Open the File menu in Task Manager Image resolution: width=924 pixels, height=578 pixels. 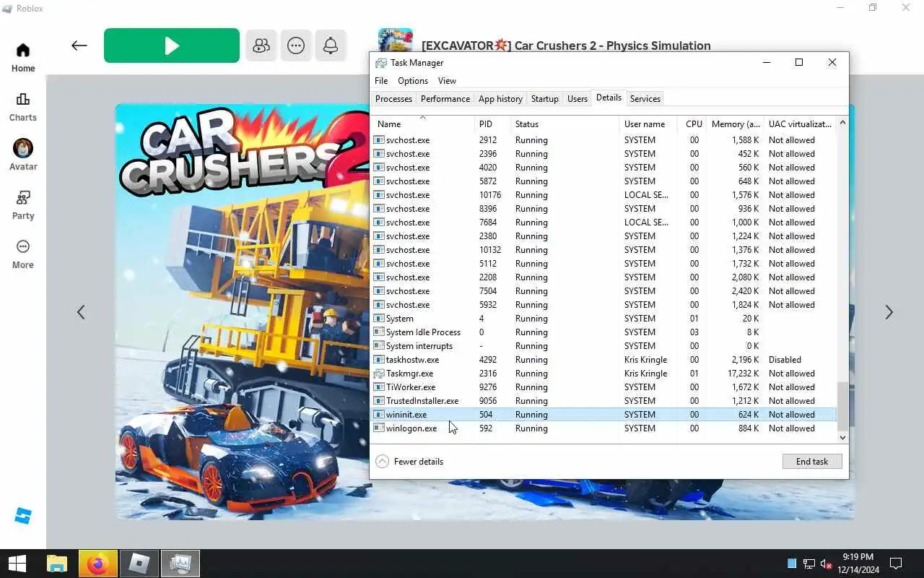381,81
